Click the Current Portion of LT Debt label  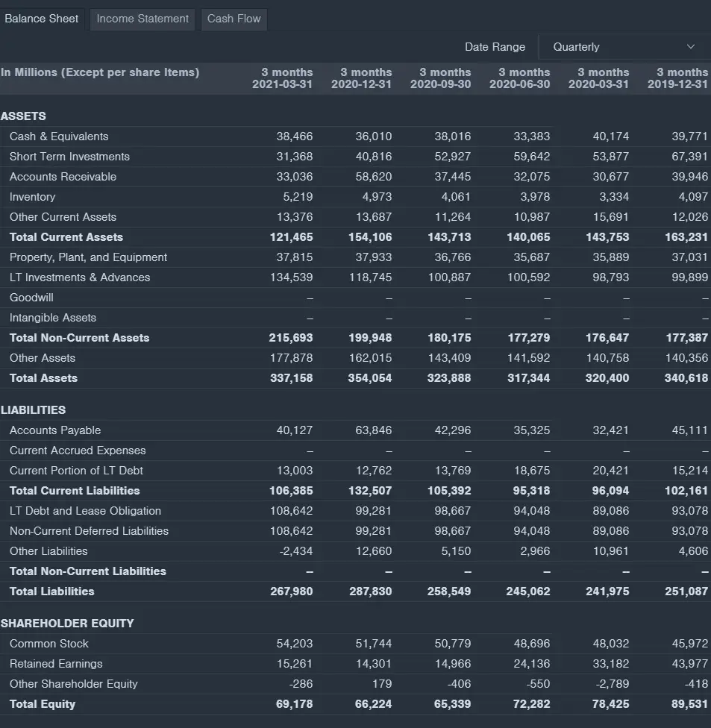(x=76, y=471)
